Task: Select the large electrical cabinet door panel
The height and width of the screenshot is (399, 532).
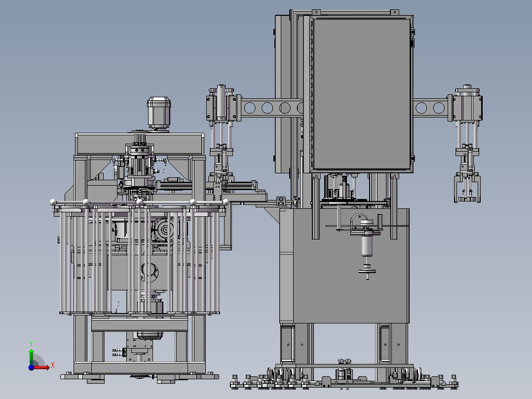Action: click(361, 94)
